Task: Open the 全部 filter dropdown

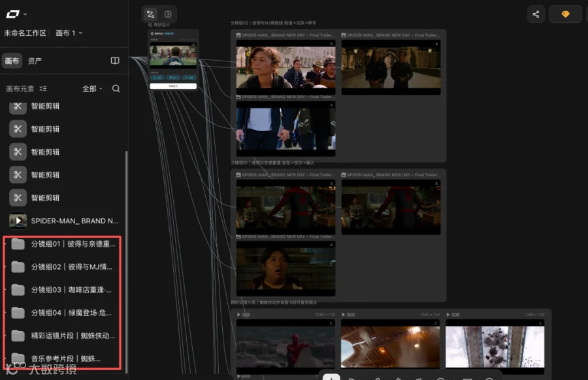Action: 92,89
